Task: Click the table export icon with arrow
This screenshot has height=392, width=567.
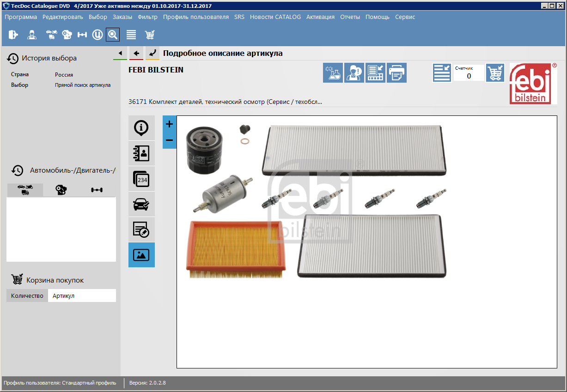Action: pos(375,73)
